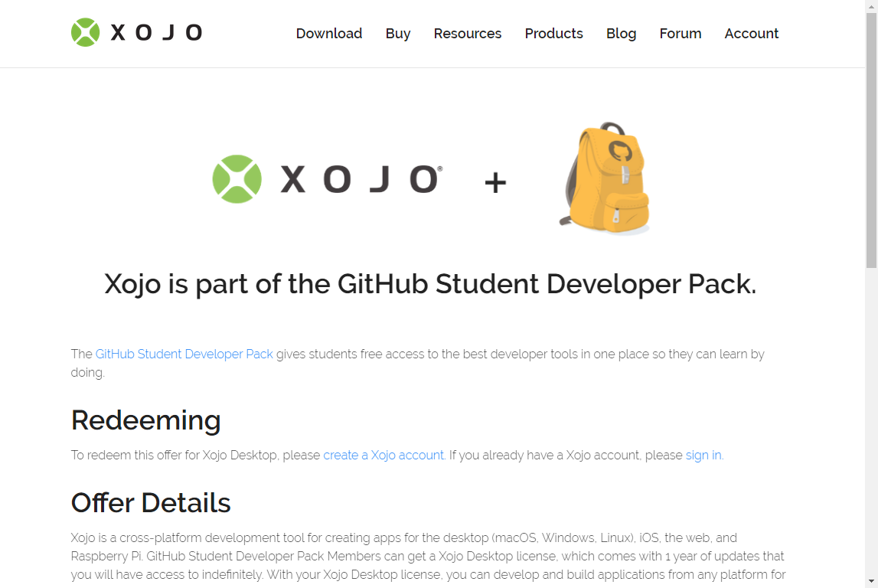The width and height of the screenshot is (878, 588).
Task: Click the Xojo logo in the header
Action: tap(136, 32)
